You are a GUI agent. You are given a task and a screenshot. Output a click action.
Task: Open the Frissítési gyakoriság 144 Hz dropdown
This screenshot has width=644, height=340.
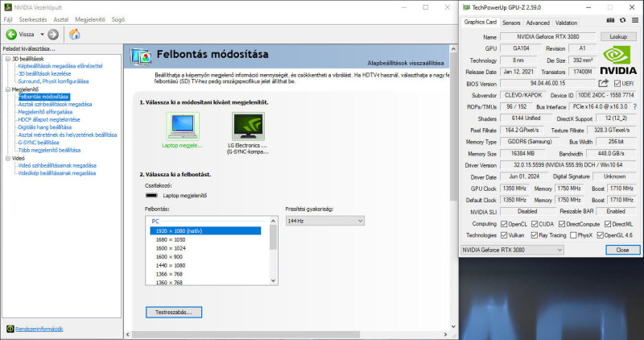(325, 222)
